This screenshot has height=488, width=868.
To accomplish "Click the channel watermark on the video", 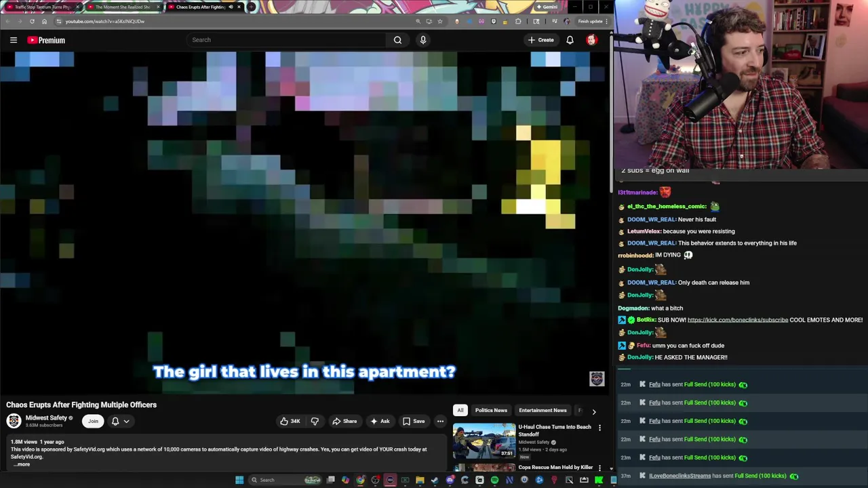I will pyautogui.click(x=597, y=379).
